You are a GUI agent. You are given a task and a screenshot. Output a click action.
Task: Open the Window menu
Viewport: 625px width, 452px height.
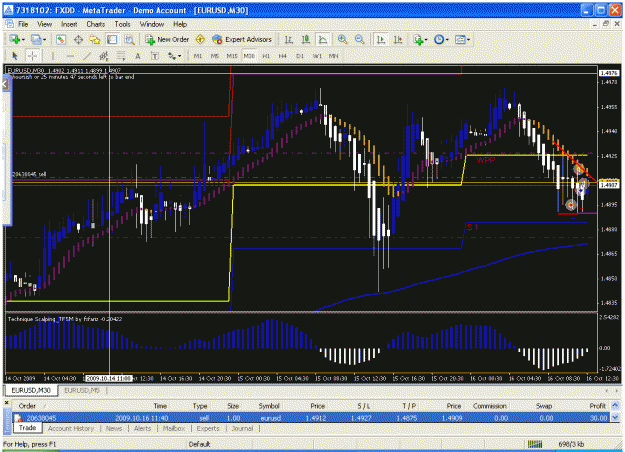pos(152,24)
